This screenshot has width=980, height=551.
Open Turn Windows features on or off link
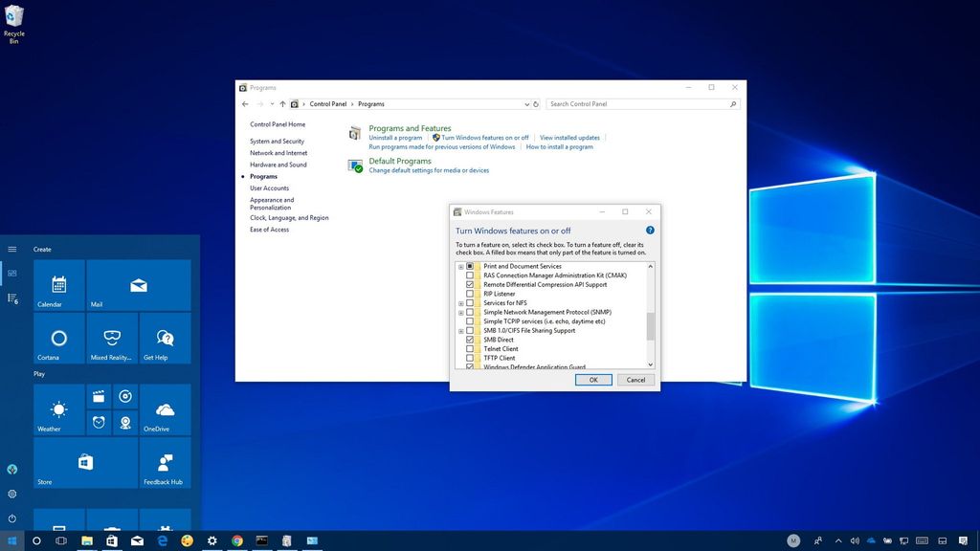(486, 137)
